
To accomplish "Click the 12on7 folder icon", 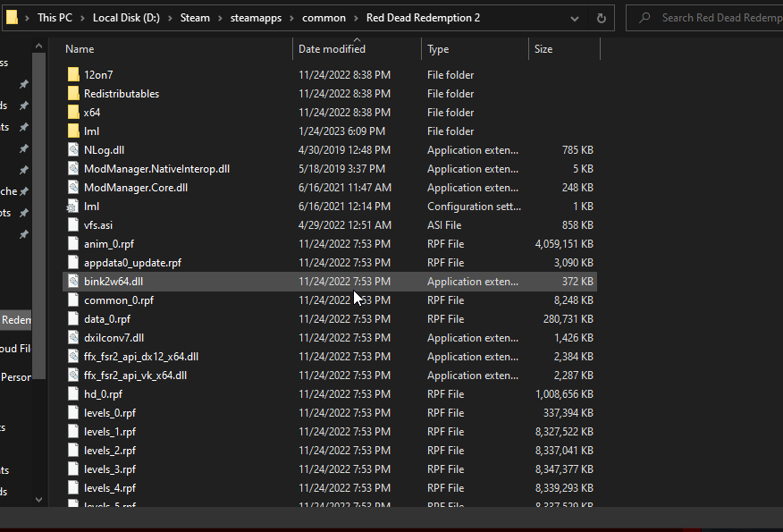I will coord(74,75).
